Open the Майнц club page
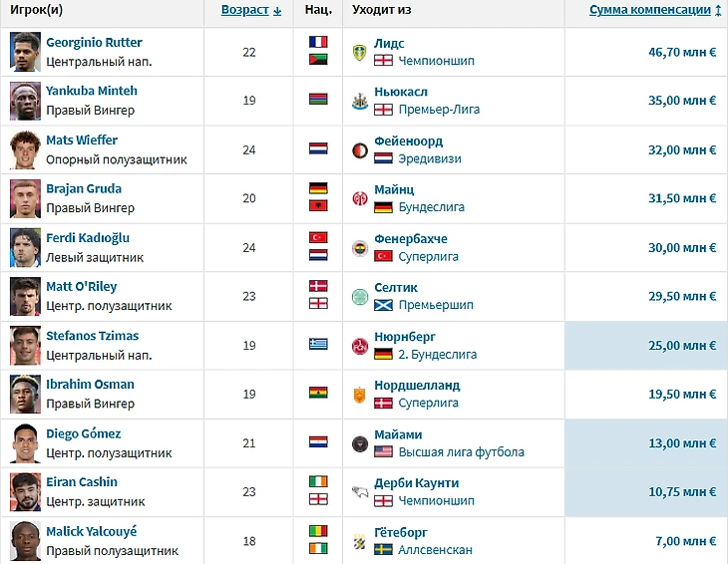This screenshot has height=564, width=728. tap(394, 189)
